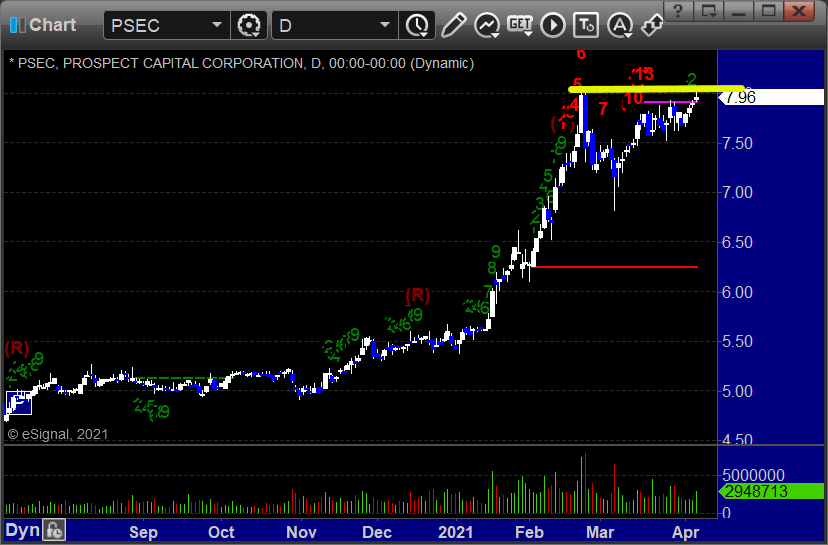Click the Oct label on time axis

(x=221, y=532)
